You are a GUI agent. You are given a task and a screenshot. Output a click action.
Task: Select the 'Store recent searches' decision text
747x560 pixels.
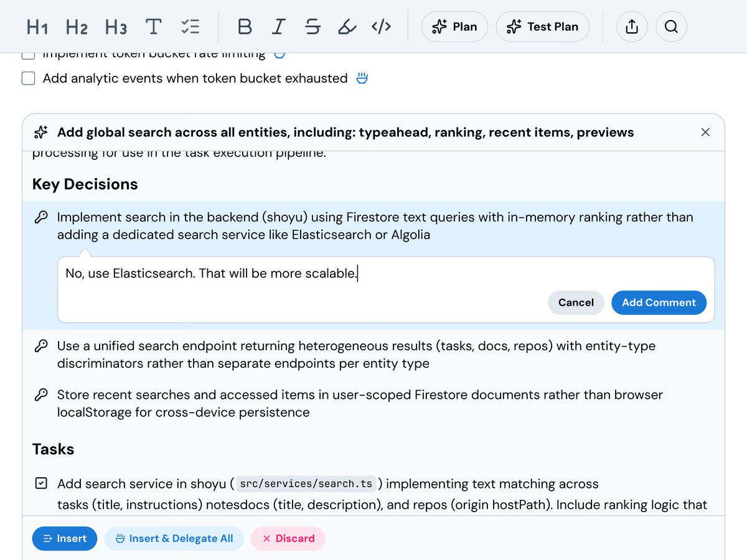(360, 403)
